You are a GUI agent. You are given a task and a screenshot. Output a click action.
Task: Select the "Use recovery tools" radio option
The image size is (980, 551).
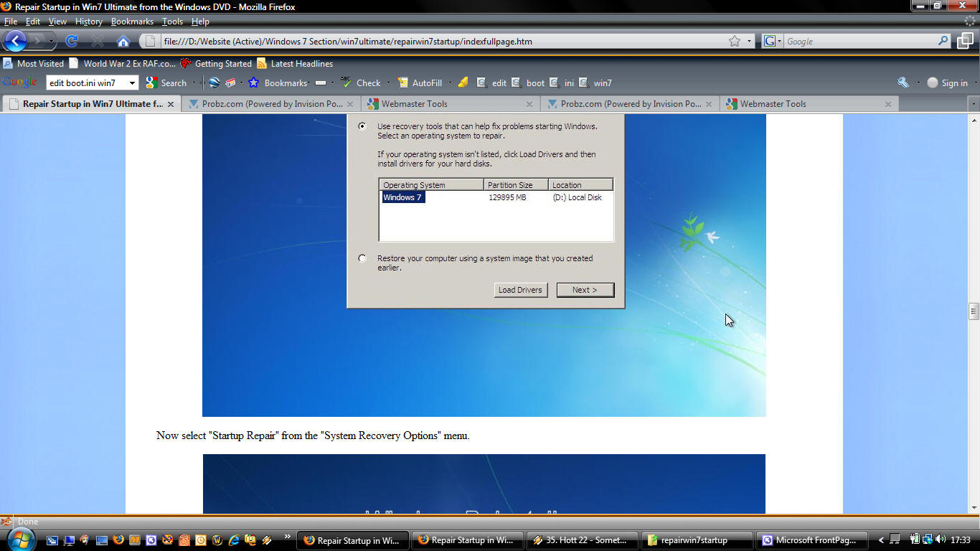362,126
